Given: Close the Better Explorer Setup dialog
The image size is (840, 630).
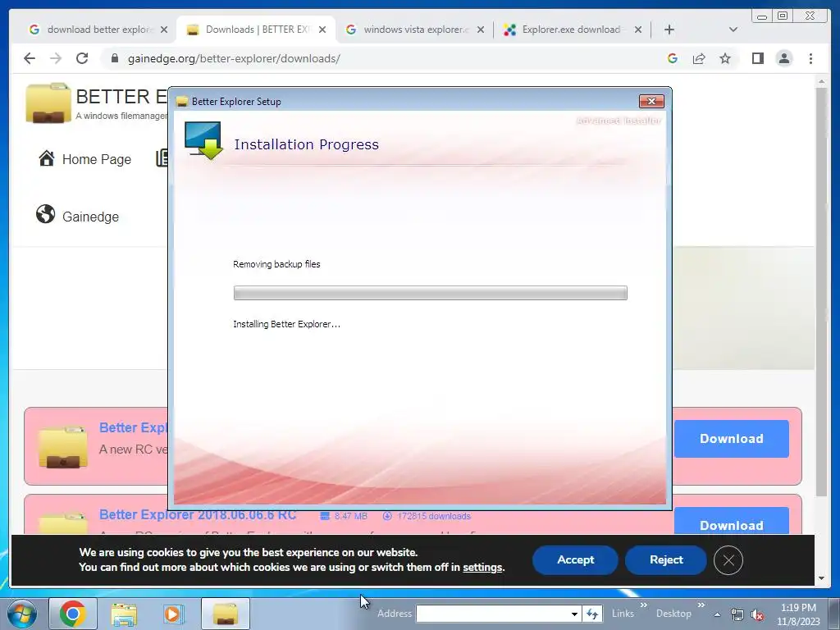Looking at the screenshot, I should pos(651,101).
